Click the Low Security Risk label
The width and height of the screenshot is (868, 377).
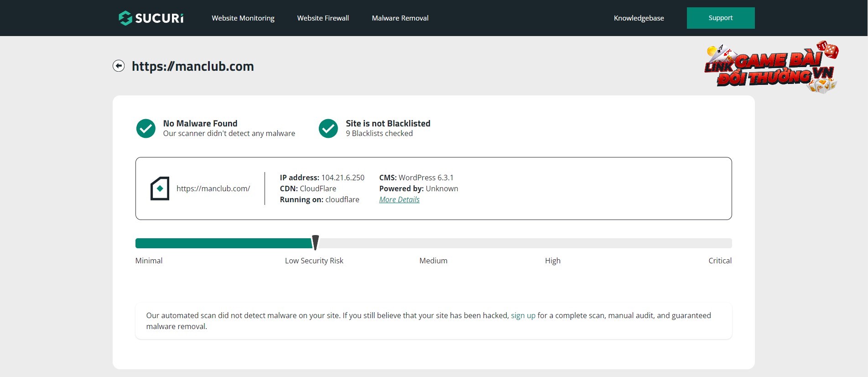[314, 261]
